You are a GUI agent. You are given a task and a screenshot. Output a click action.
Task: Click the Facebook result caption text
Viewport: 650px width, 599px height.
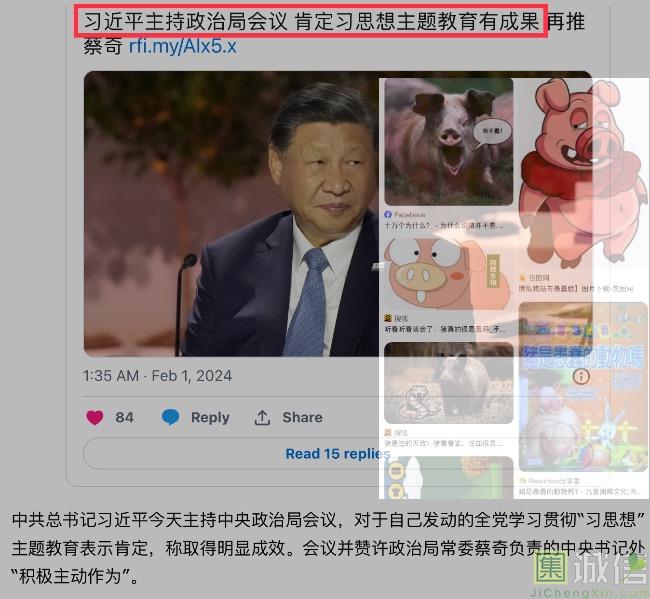point(444,226)
